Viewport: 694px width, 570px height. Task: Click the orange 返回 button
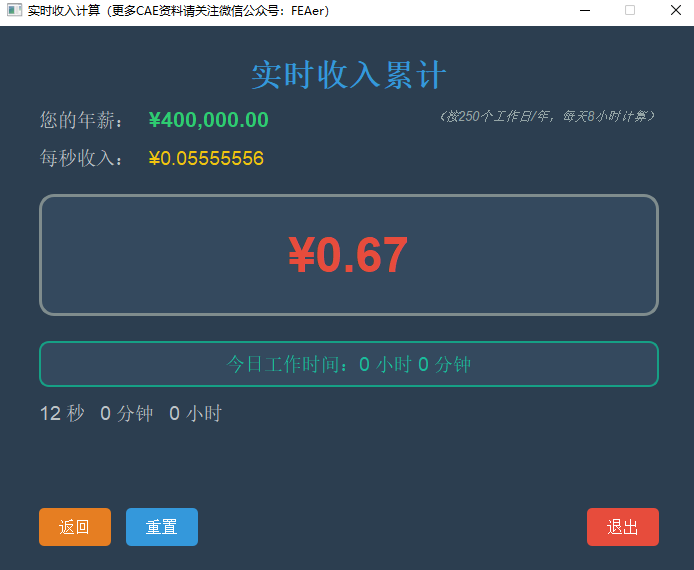coord(75,527)
